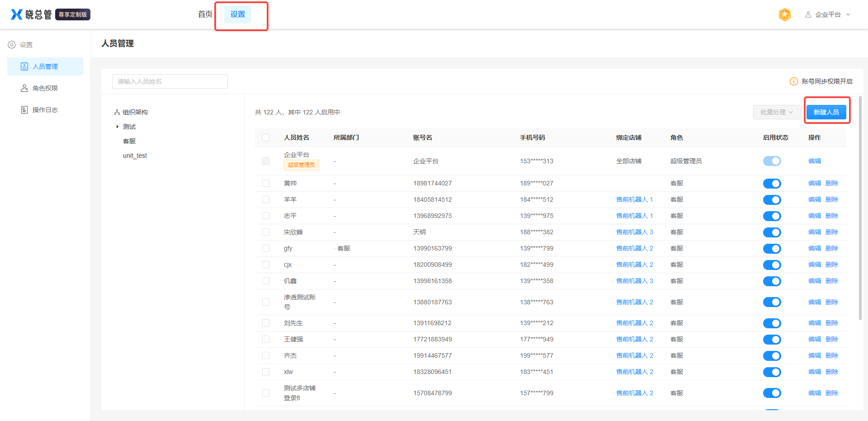Open 售前机器人 3 link in 宋欣峰 row
Image resolution: width=868 pixels, height=421 pixels.
635,232
